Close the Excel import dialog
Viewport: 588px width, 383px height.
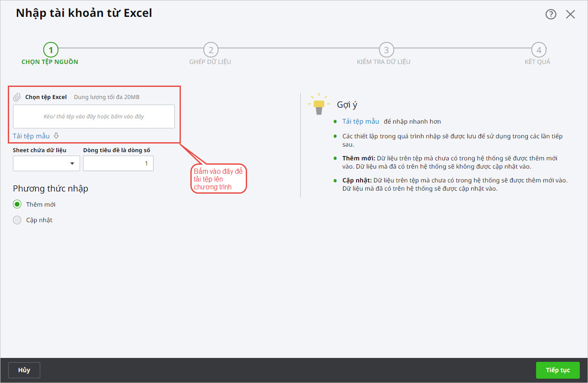tap(570, 14)
